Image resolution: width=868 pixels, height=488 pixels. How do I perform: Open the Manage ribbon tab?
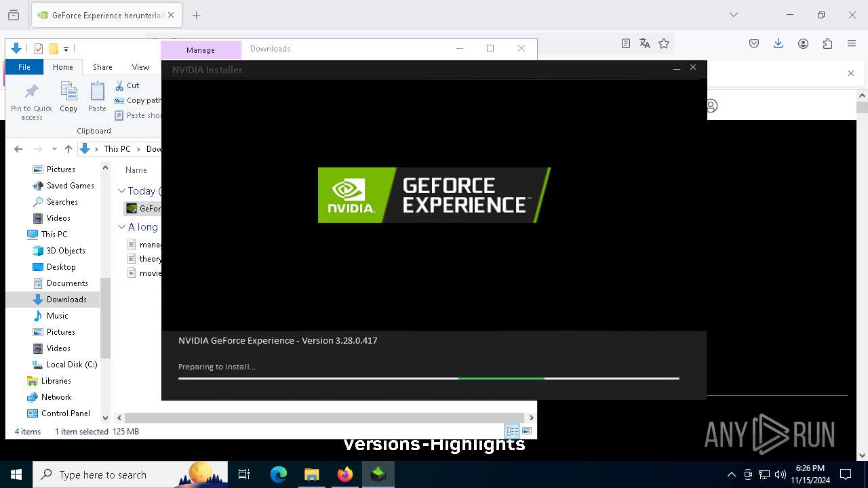tap(201, 50)
